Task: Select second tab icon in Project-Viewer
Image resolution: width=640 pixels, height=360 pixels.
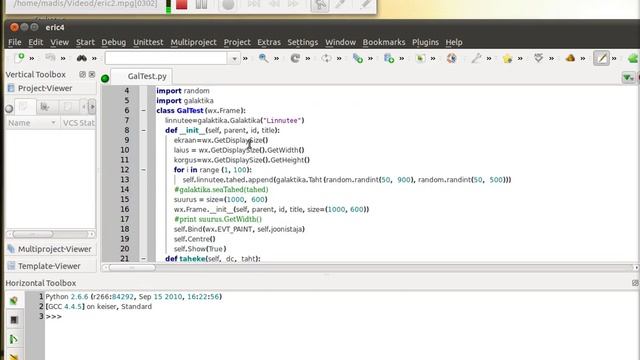Action: point(45,107)
